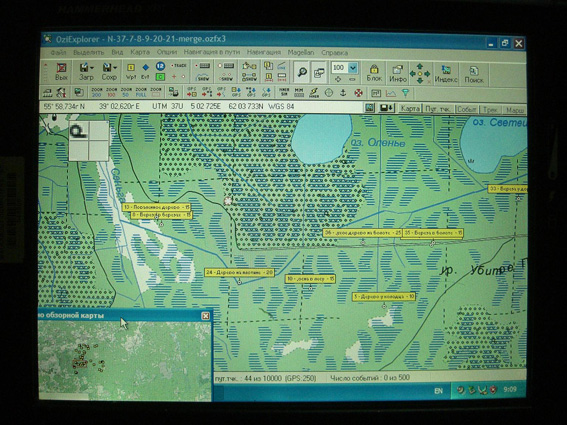Screen dimensions: 567x425
Task: Toggle the Вык exit icon
Action: point(61,71)
